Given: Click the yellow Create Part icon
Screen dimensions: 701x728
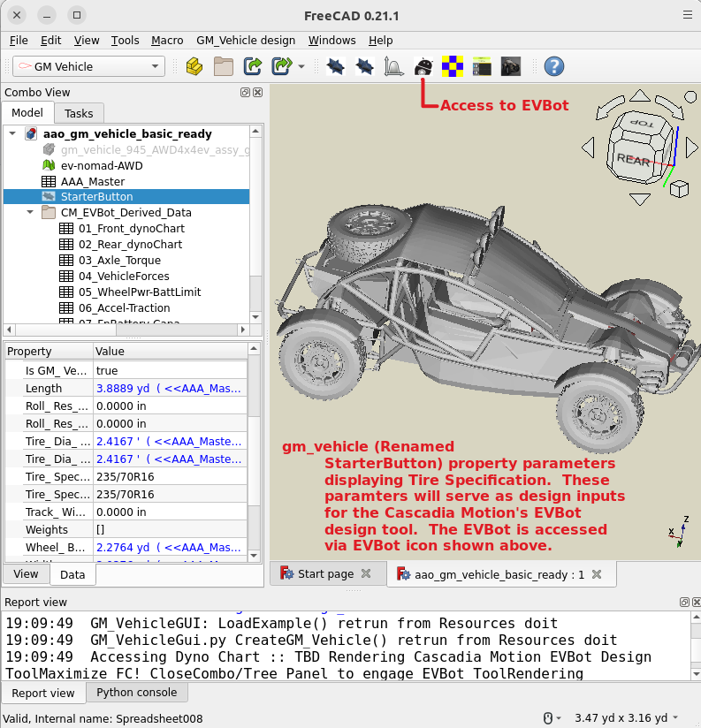Looking at the screenshot, I should [194, 66].
